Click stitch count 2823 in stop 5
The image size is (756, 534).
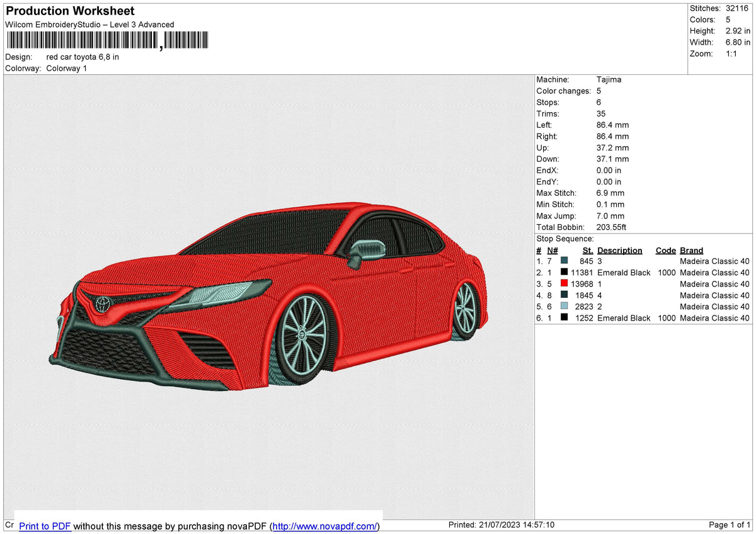(x=584, y=307)
